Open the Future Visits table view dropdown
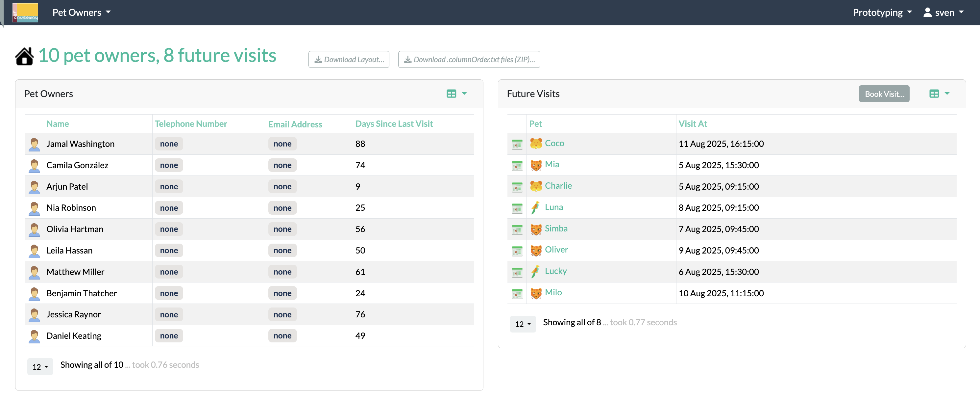The image size is (980, 401). 939,94
